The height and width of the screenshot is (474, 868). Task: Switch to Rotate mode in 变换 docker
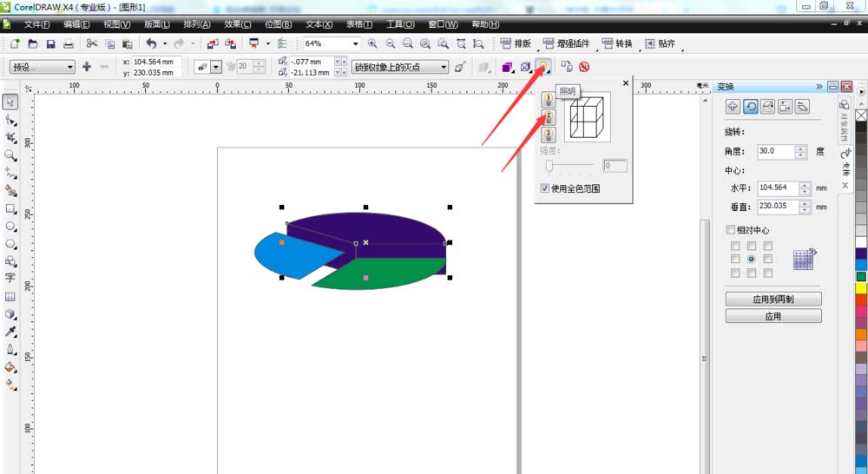coord(750,106)
